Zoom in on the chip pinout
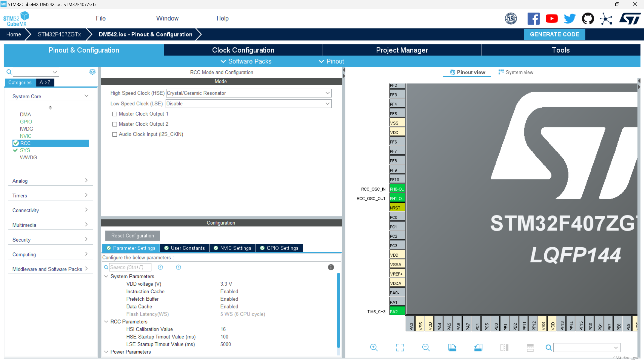 (374, 347)
